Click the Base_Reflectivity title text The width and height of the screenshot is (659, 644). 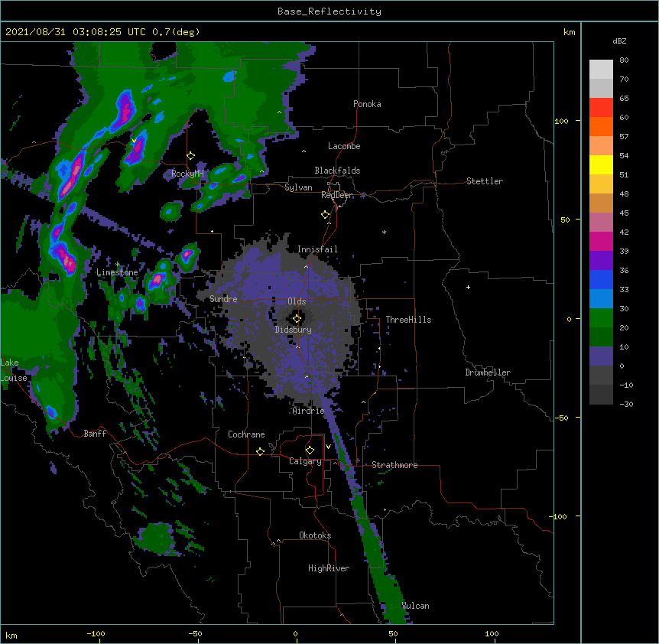pos(329,11)
